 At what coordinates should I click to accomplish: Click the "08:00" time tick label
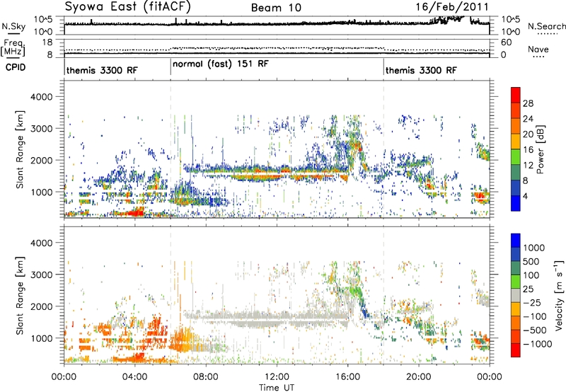[206, 377]
